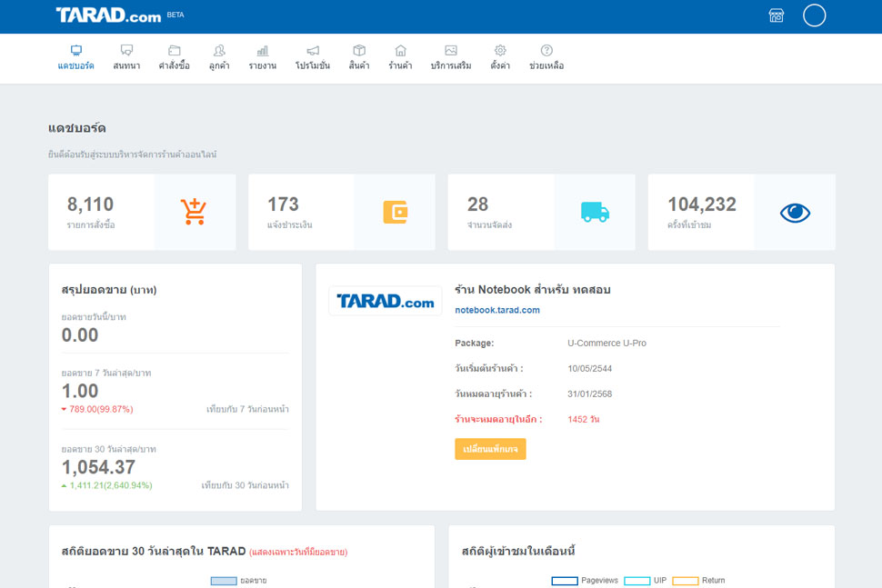Click the เทียบกับ 7 วันก่อนหน้า text
The image size is (882, 588).
247,409
